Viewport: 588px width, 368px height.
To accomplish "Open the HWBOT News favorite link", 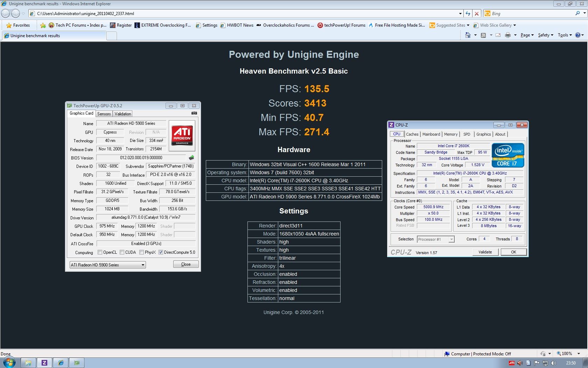I will (x=237, y=25).
